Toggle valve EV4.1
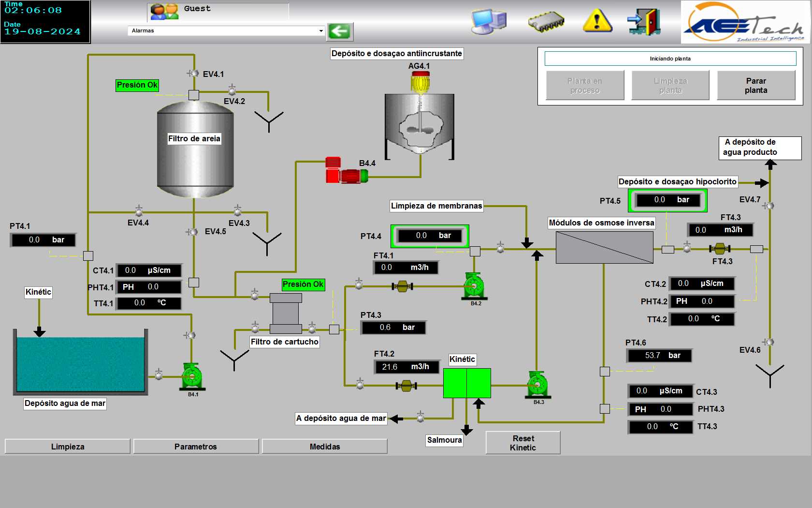Viewport: 812px width, 508px height. pos(193,74)
